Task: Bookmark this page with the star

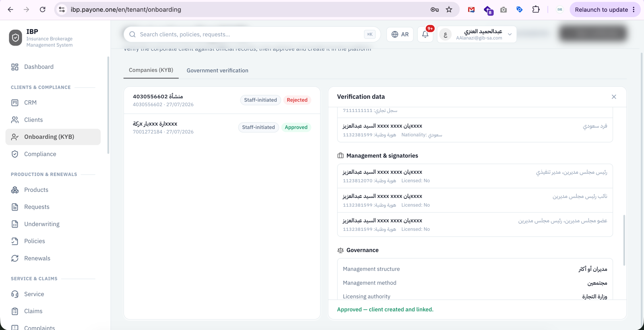Action: pos(449,10)
